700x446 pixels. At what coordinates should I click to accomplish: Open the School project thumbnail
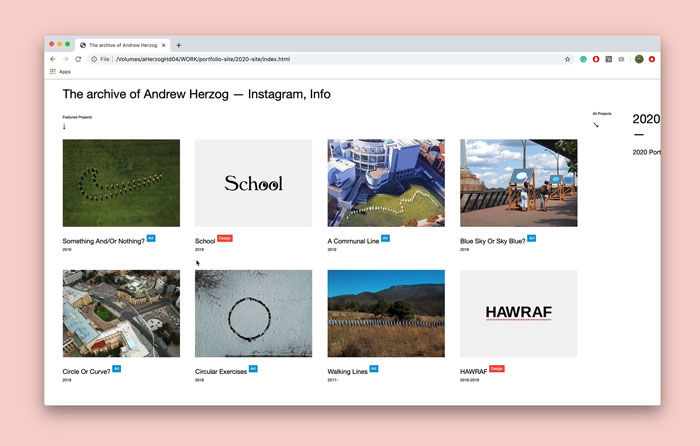click(254, 183)
